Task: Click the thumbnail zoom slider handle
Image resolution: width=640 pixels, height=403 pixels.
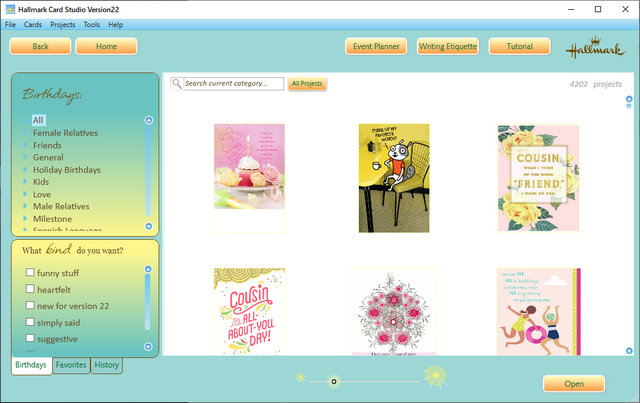Action: [x=334, y=381]
